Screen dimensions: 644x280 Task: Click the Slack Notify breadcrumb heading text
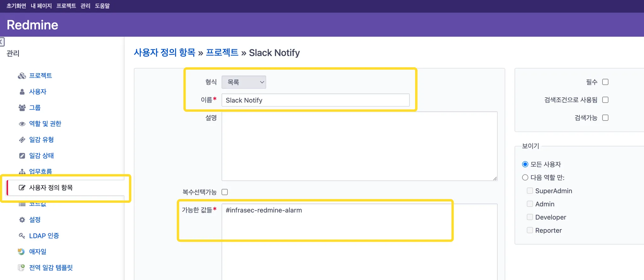click(274, 53)
